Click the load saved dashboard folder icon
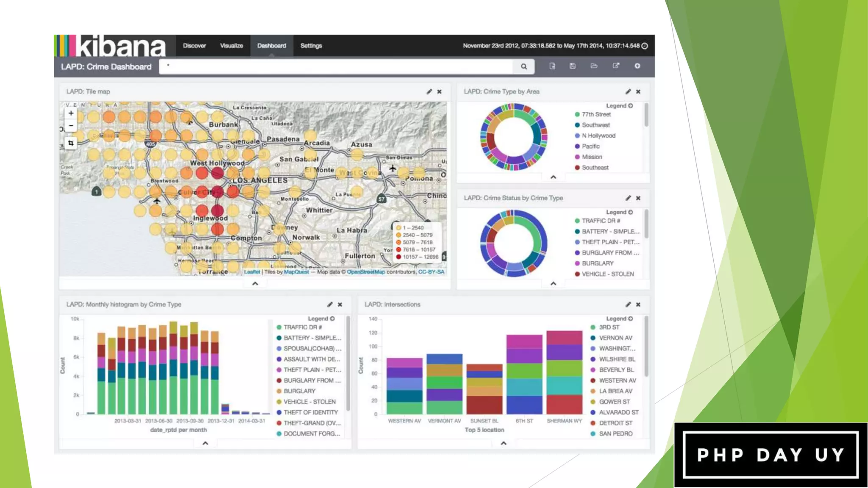The image size is (868, 488). pos(594,66)
